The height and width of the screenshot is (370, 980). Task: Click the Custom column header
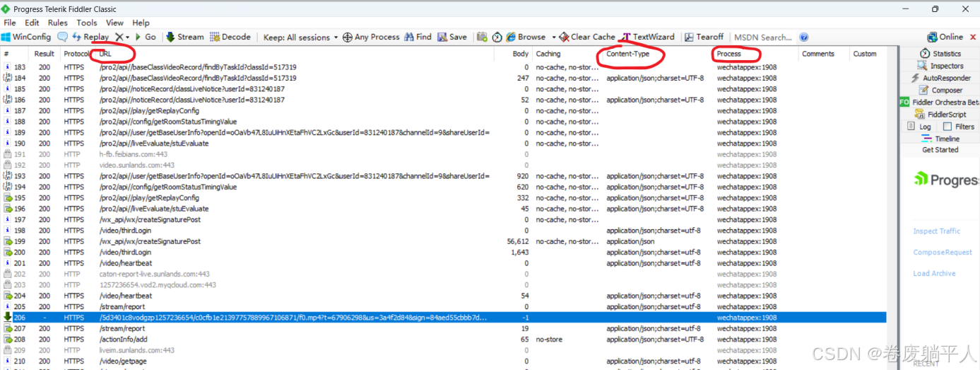[868, 54]
